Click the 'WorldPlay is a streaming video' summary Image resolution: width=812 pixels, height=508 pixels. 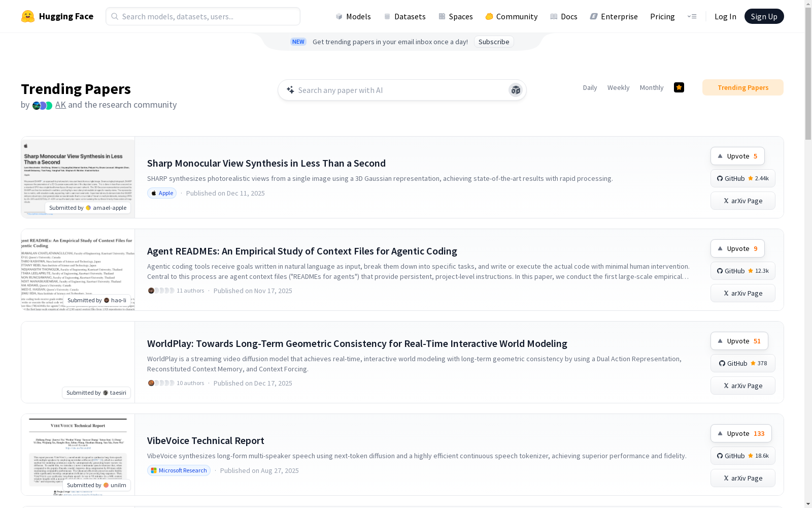click(414, 364)
